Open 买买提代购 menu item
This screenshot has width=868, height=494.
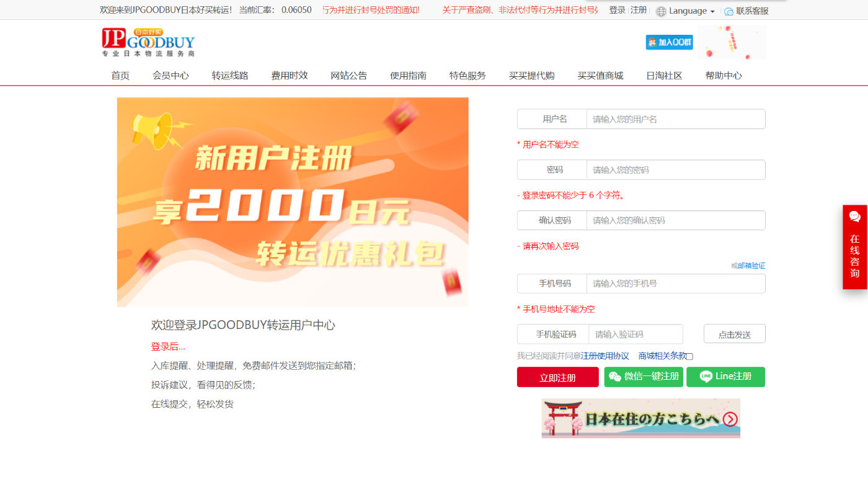[532, 76]
